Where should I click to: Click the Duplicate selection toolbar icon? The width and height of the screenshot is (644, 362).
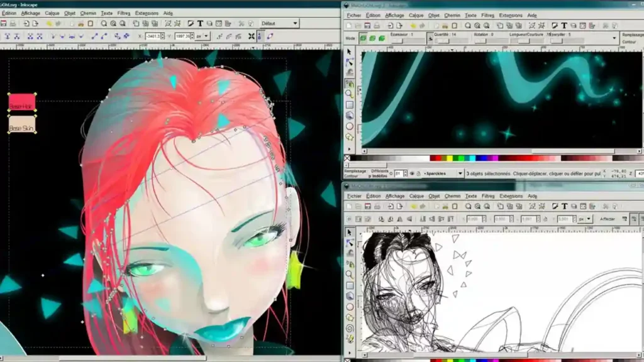coord(136,23)
